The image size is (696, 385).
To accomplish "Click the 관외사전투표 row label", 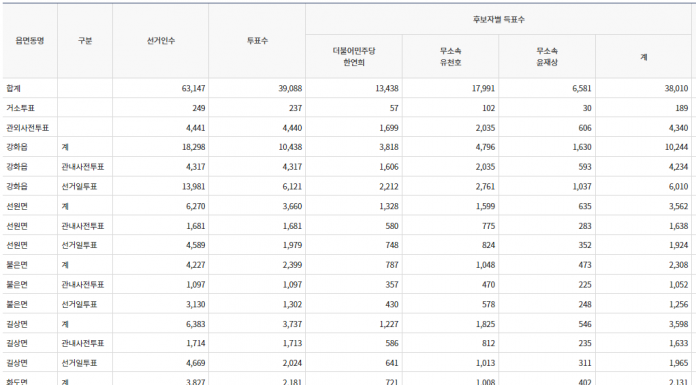I will point(28,128).
